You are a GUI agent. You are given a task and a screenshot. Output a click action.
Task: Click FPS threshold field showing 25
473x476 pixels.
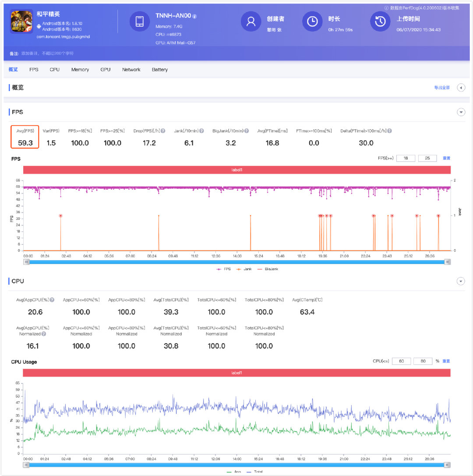(x=427, y=158)
